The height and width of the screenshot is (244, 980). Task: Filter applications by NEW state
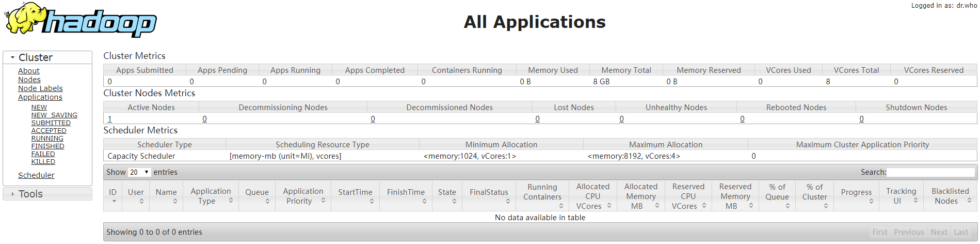point(39,108)
